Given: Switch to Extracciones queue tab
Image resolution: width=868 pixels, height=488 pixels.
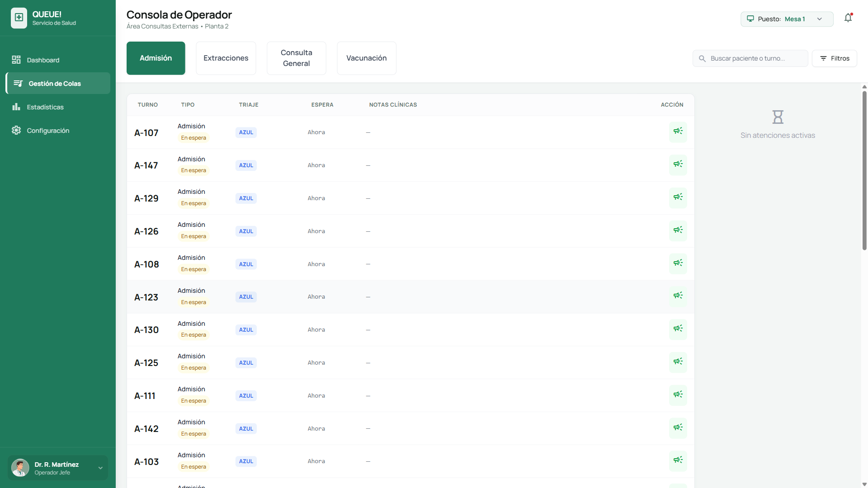Looking at the screenshot, I should (x=226, y=58).
